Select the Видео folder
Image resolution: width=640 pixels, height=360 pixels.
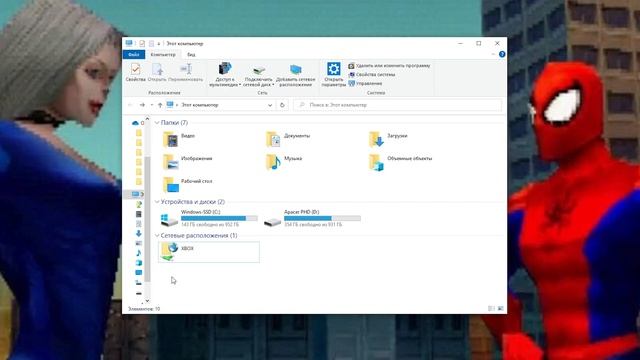[x=180, y=140]
